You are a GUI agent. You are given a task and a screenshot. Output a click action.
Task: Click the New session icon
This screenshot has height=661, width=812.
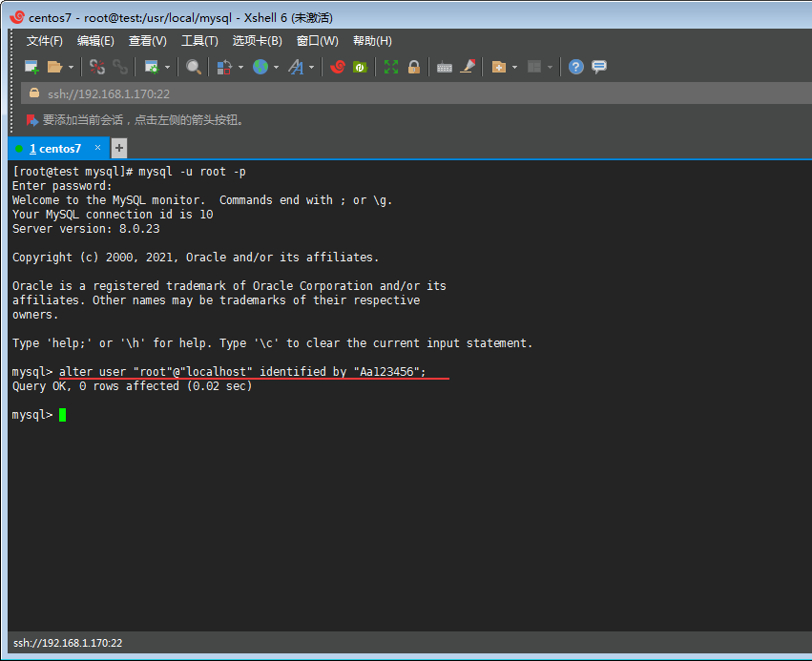31,67
